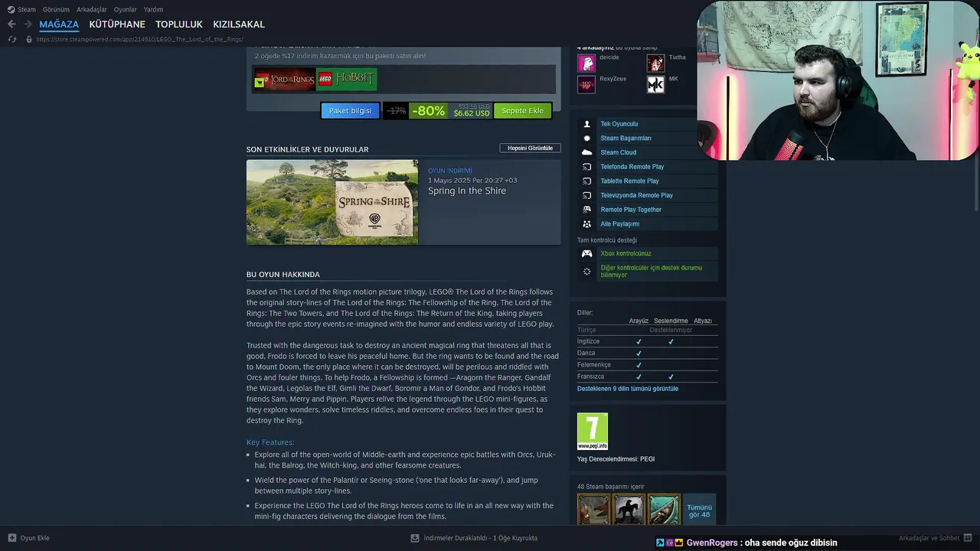Switch to the MAĞAZA tab
980x551 pixels.
pos(59,24)
